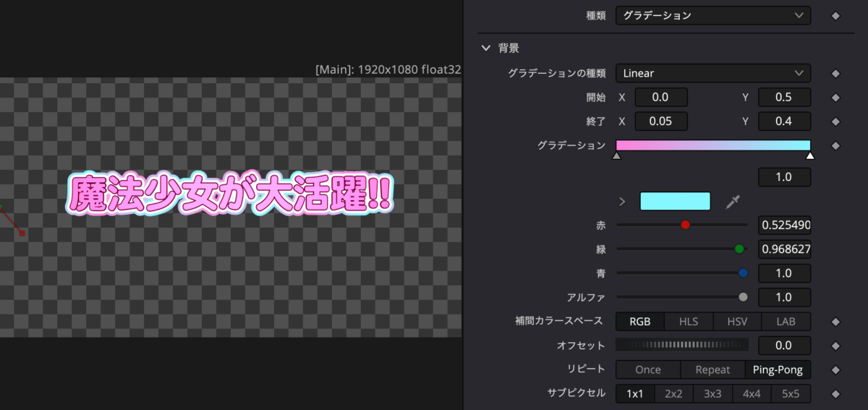Choose 5x5 subpixel sampling

pos(791,394)
